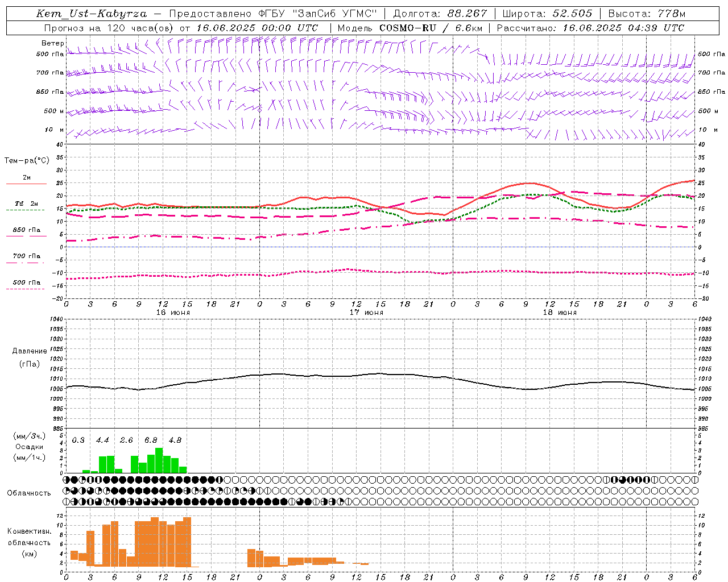The image size is (728, 582).
Task: Click the Давление pressure panel label
Action: click(30, 351)
